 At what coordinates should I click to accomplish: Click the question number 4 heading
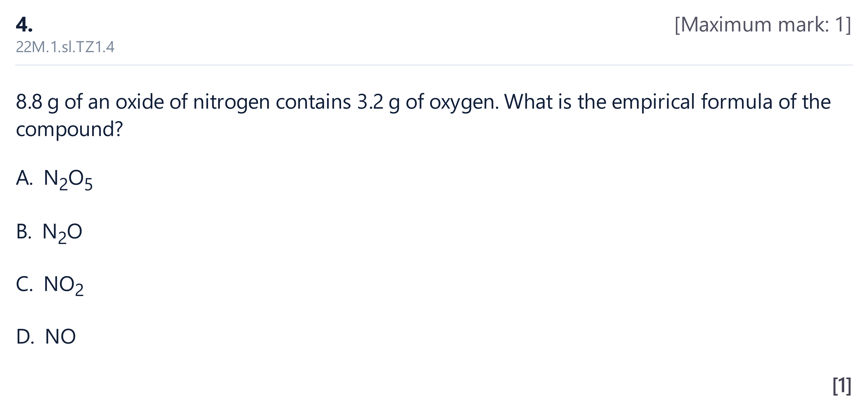coord(24,25)
